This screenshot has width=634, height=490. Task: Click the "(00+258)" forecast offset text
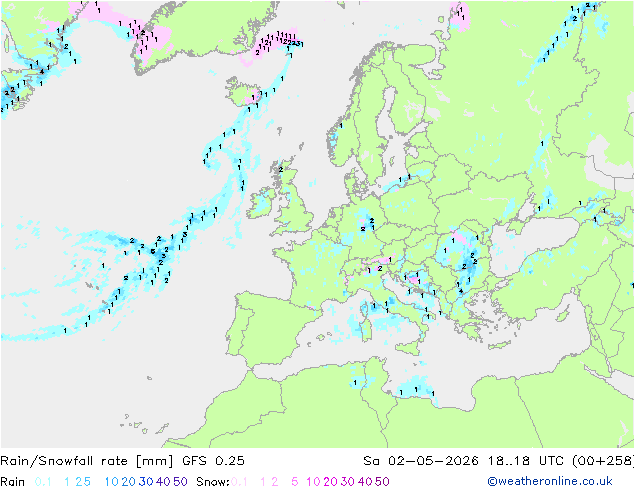(x=603, y=461)
